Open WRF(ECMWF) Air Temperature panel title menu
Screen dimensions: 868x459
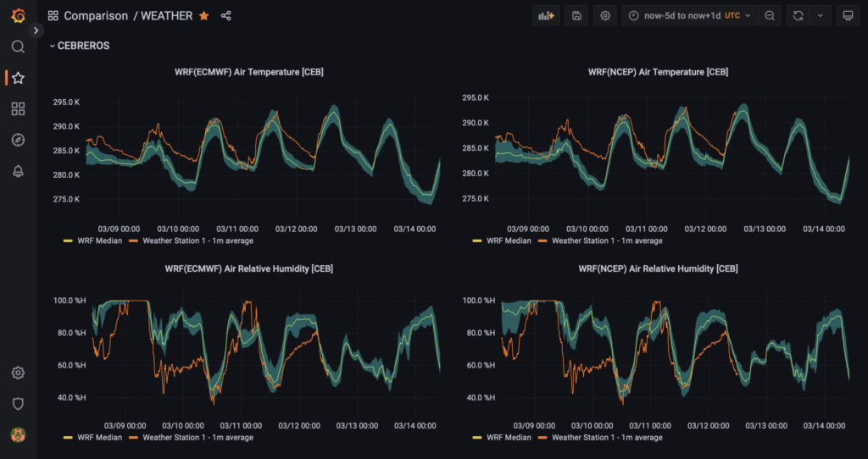pyautogui.click(x=249, y=72)
